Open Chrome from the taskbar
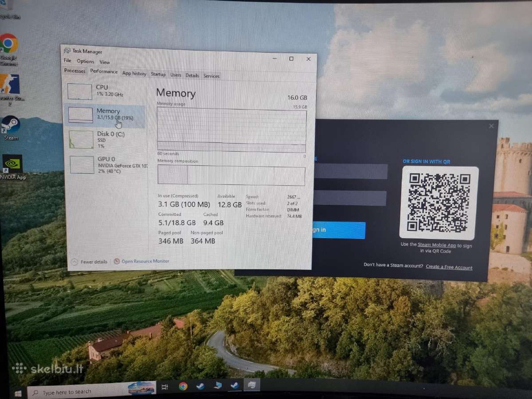Viewport: 532px width, 399px height. coord(183,386)
